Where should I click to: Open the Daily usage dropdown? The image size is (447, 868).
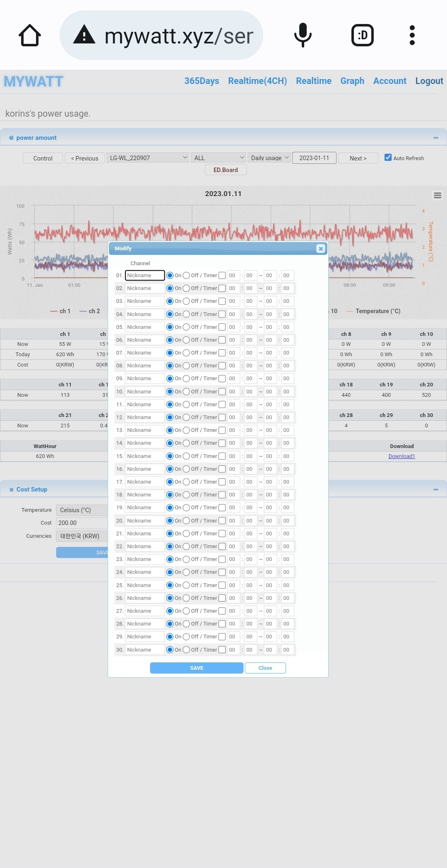(269, 158)
